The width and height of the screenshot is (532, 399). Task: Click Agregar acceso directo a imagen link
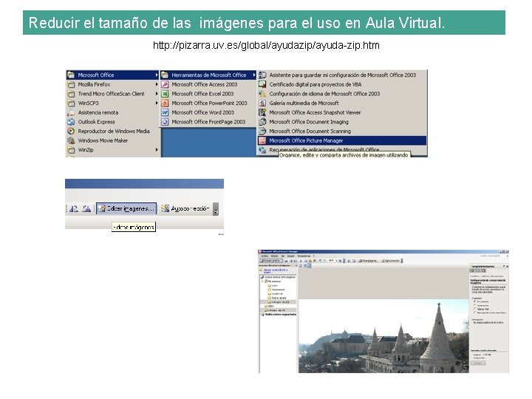(276, 271)
